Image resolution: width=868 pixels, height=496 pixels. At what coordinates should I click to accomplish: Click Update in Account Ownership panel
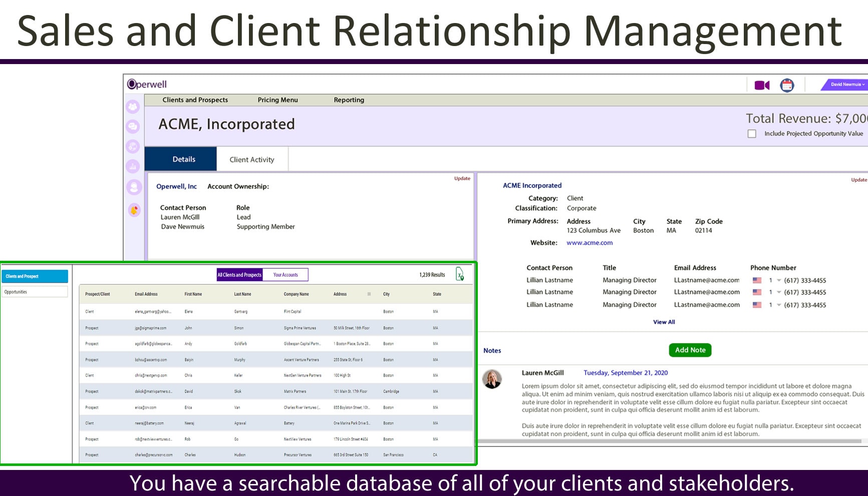pos(462,178)
